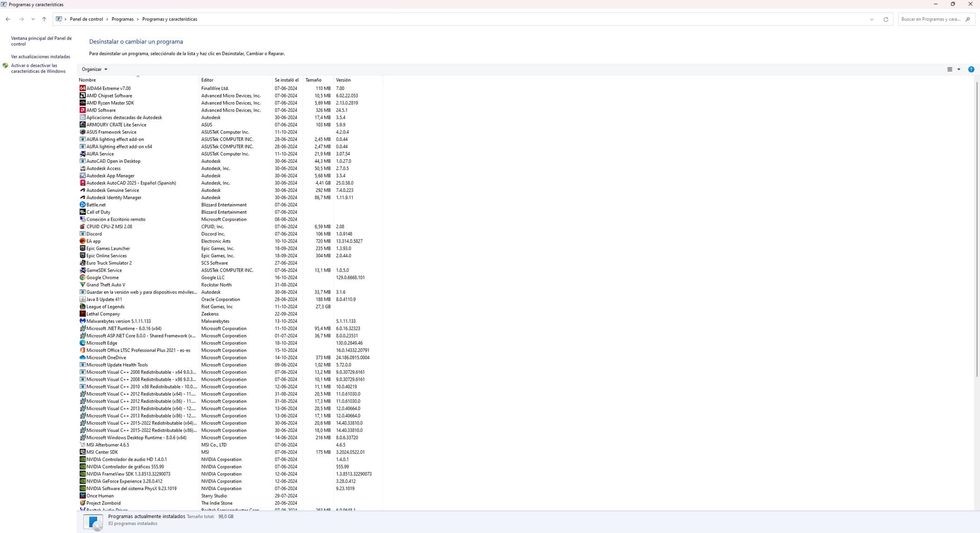Select Conexión a Escritorio remoto row
Image resolution: width=980 pixels, height=533 pixels.
tap(230, 220)
